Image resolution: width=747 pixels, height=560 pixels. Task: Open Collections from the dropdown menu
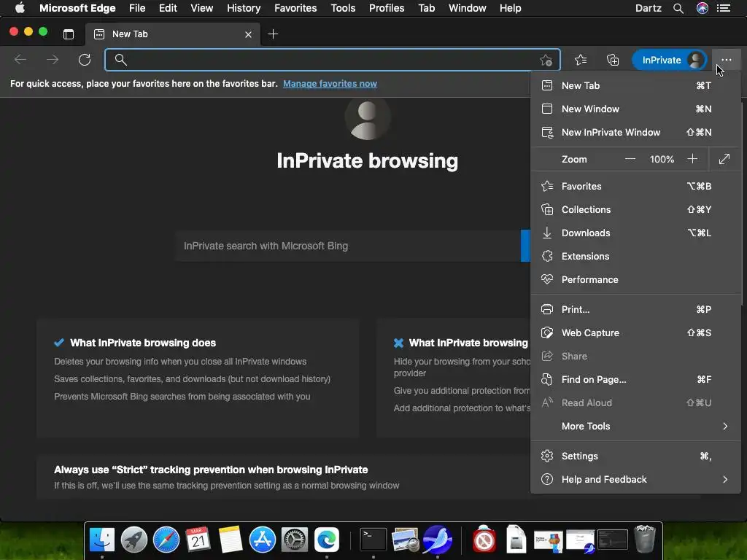pyautogui.click(x=635, y=209)
